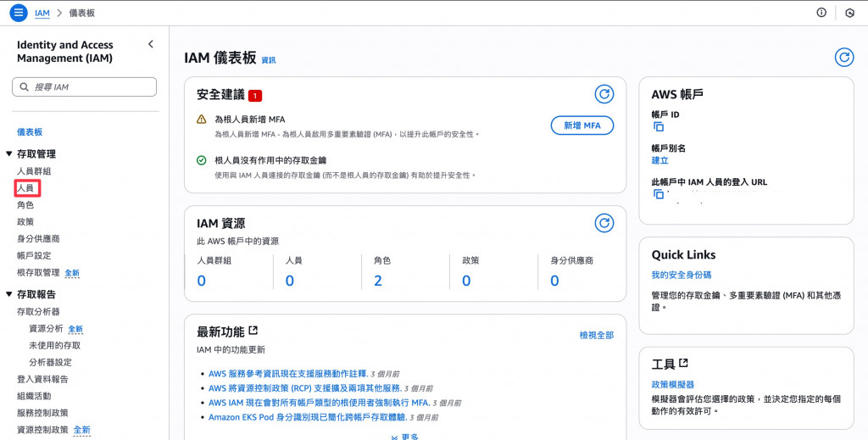This screenshot has width=868, height=440.
Task: Open AWS IAM 強制執行 MFA news link
Action: [320, 403]
